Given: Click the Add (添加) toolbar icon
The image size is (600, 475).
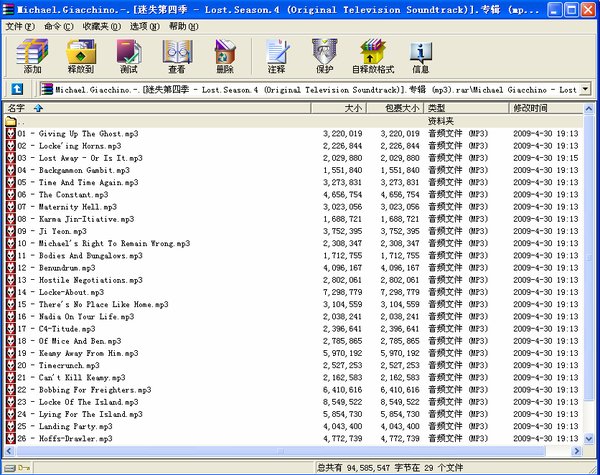Looking at the screenshot, I should click(x=32, y=56).
